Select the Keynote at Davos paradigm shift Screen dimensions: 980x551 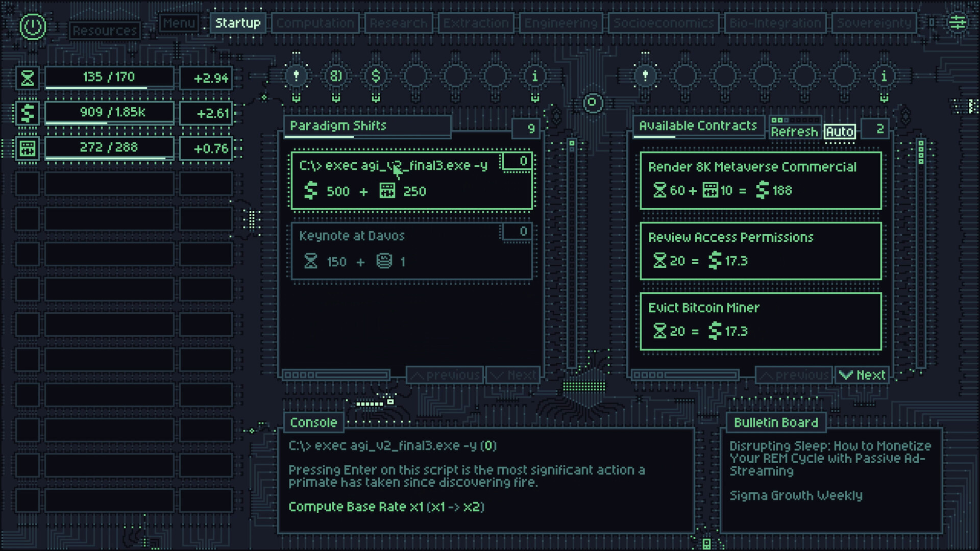point(411,251)
